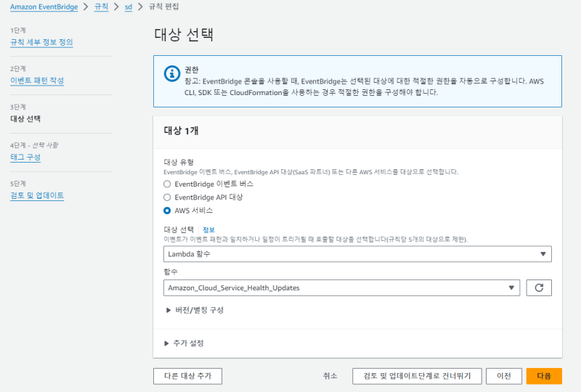Click sd rule breadcrumb link

pyautogui.click(x=129, y=7)
